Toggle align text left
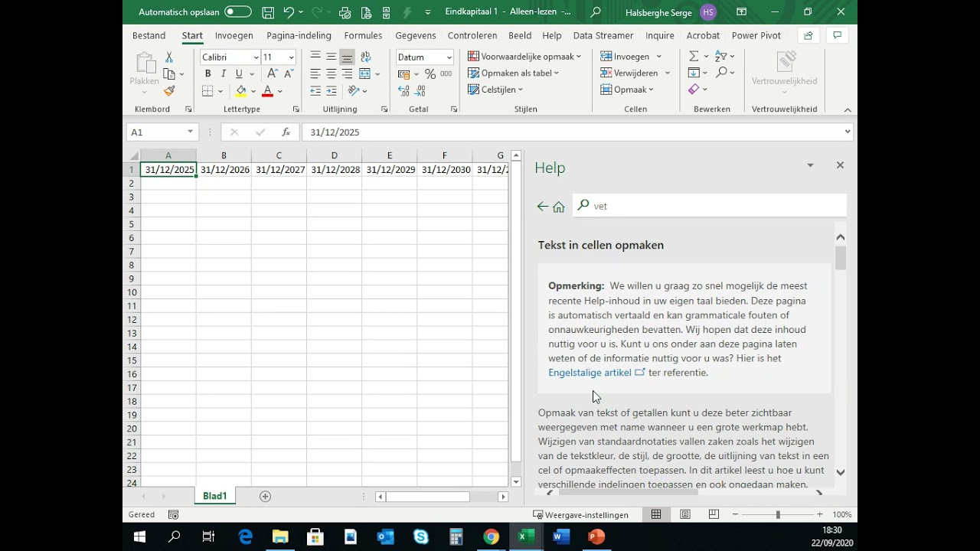This screenshot has height=551, width=980. (315, 73)
